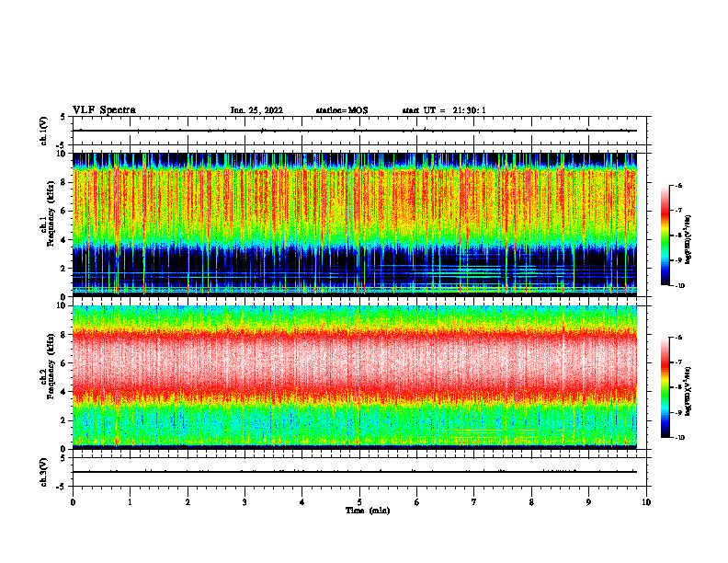Select the '-10' label on ch.1 color bar
This screenshot has width=728, height=563.
click(x=679, y=286)
